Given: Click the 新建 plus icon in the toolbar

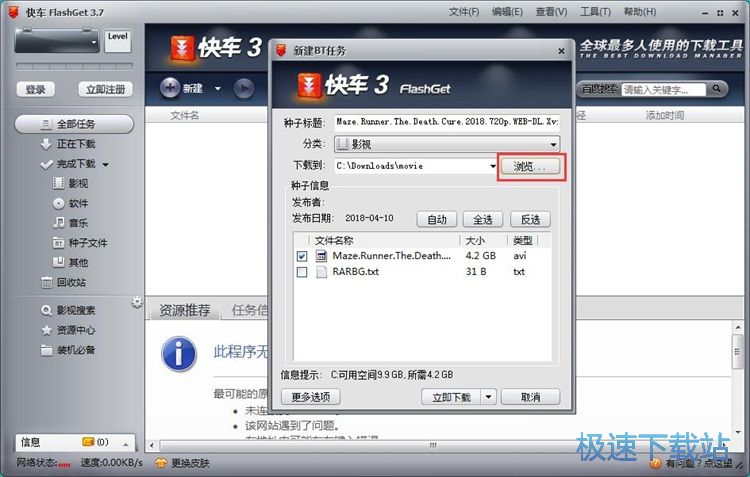Looking at the screenshot, I should pyautogui.click(x=169, y=88).
